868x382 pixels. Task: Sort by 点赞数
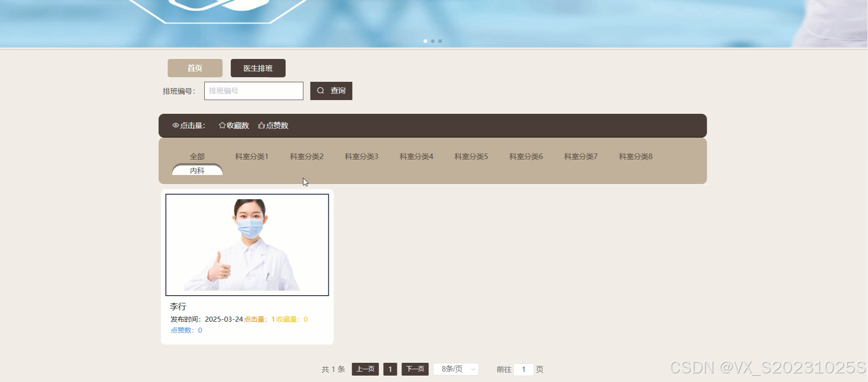[x=273, y=125]
